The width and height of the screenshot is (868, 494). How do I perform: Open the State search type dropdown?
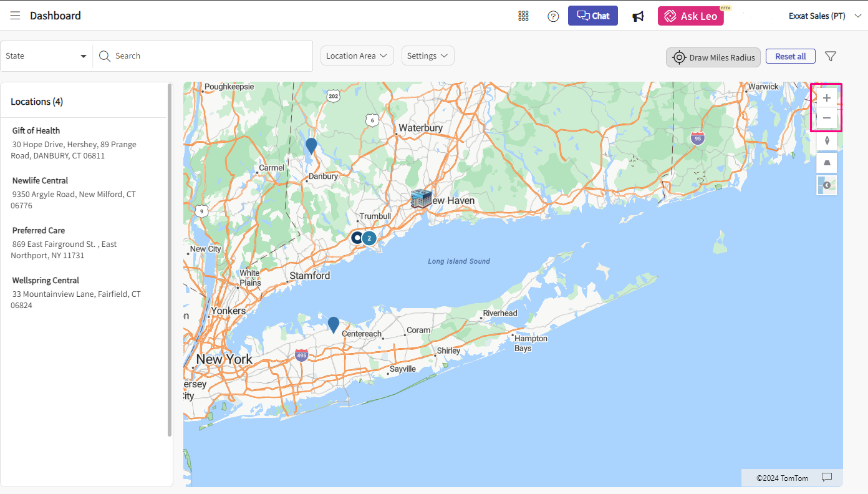point(46,56)
